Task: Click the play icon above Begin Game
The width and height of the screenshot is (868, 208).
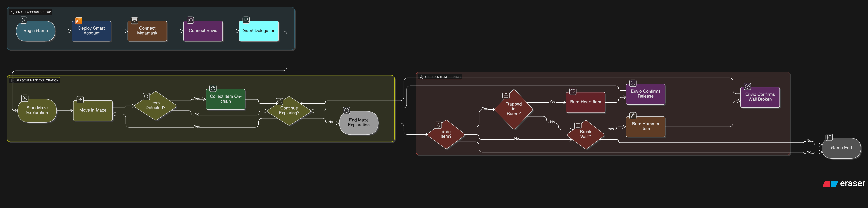Action: (x=23, y=20)
